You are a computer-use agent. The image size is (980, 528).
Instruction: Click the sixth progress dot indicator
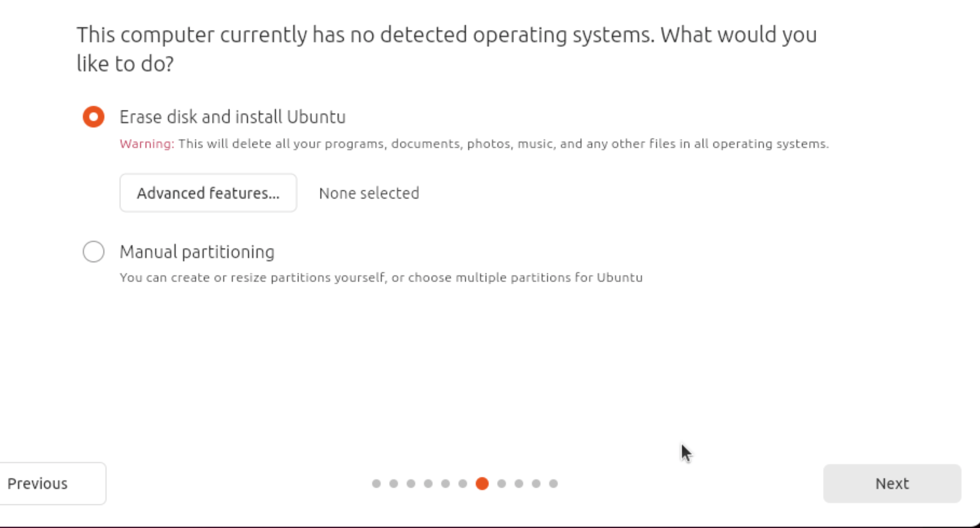[x=463, y=483]
